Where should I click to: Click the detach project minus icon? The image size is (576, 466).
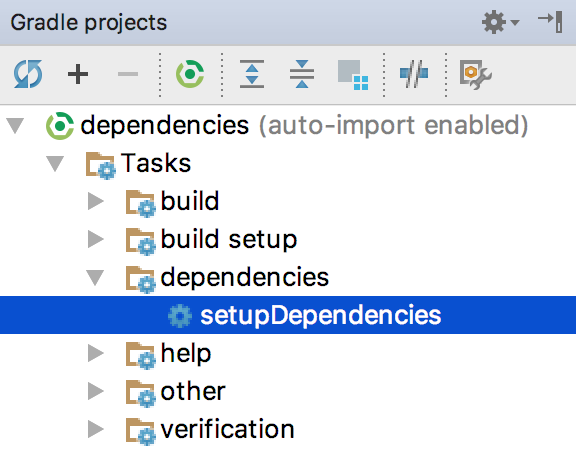coord(127,74)
